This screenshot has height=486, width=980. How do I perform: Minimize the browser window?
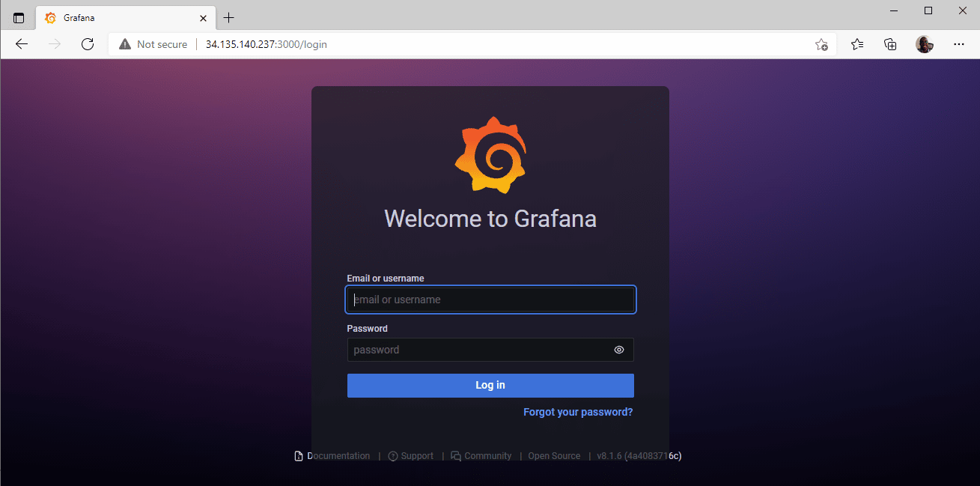pos(894,10)
